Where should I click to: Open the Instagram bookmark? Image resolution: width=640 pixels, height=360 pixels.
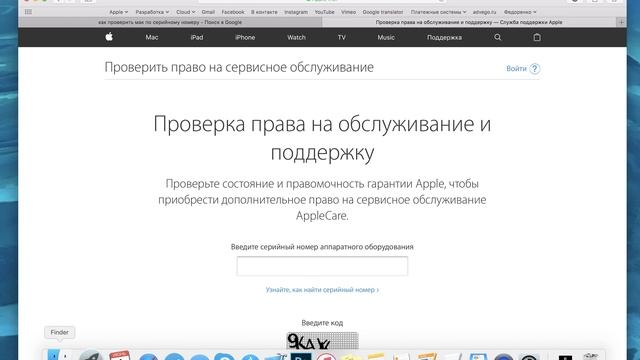pos(296,12)
